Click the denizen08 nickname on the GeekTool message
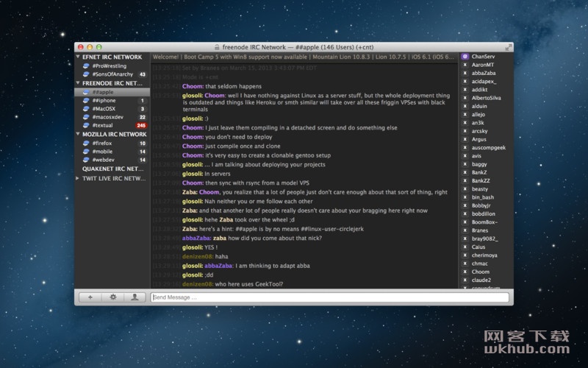Screen dimensions: 588x368 pos(198,284)
